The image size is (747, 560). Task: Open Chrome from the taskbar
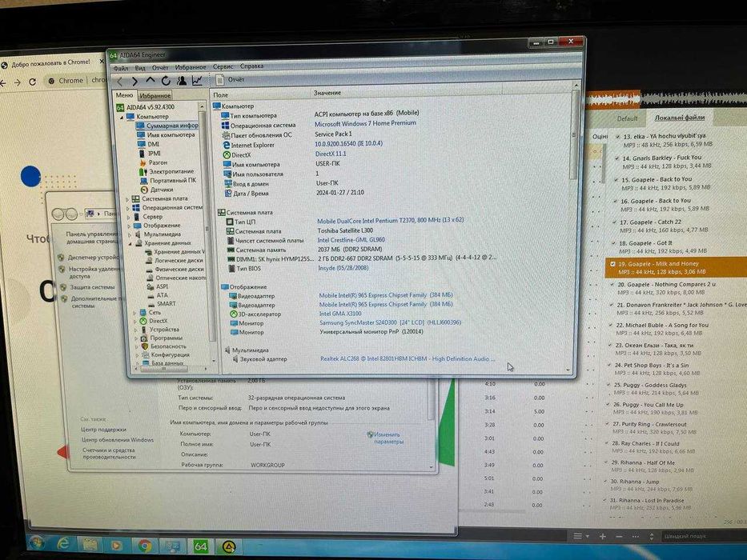[144, 546]
